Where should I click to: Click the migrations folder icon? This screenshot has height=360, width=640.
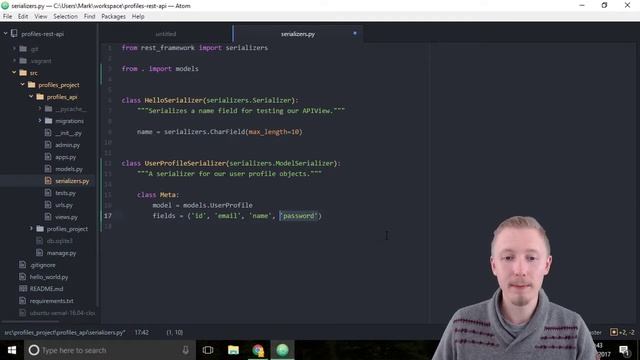[x=49, y=121]
